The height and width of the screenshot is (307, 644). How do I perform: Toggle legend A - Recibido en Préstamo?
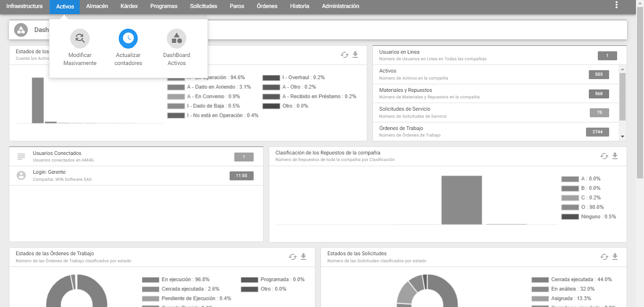(309, 97)
